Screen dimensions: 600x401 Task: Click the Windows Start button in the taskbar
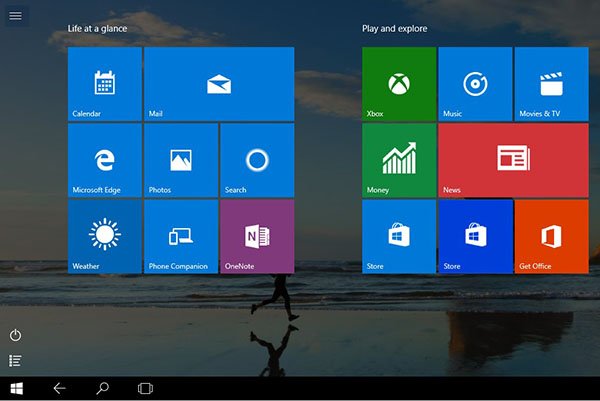(16, 388)
